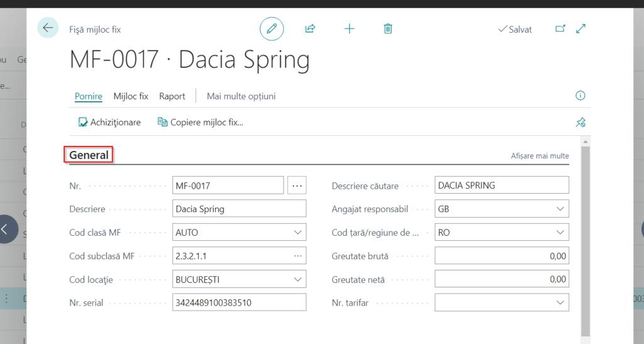Open the Raport tab
Image resolution: width=644 pixels, height=344 pixels.
pyautogui.click(x=172, y=96)
